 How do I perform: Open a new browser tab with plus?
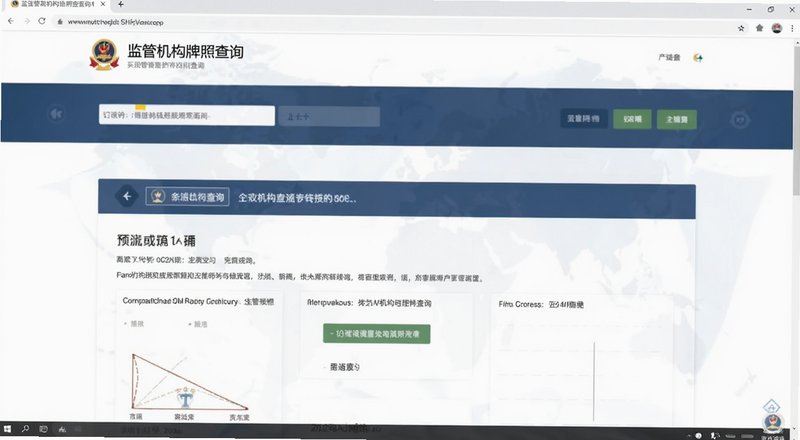(x=120, y=4)
